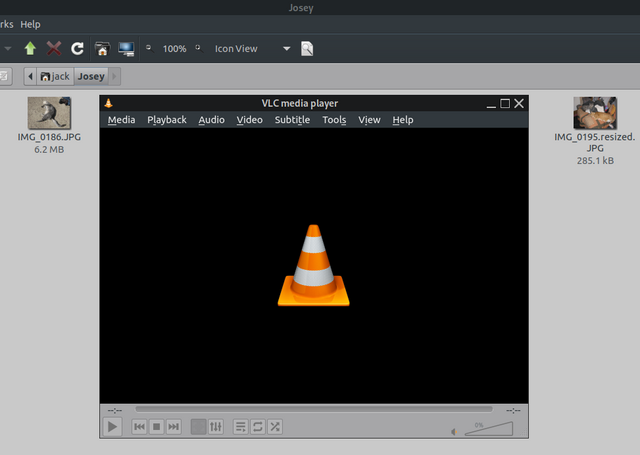Skip to previous media track
Screen dimensions: 640x455
click(139, 427)
